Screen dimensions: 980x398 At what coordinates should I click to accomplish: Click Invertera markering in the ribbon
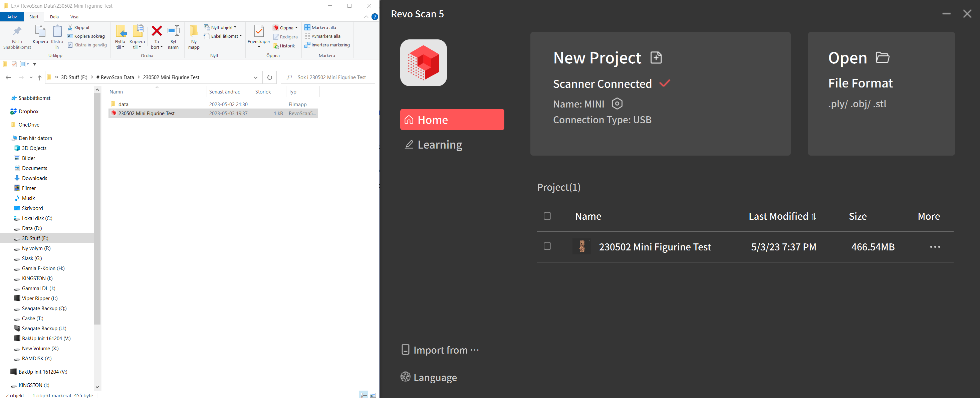point(327,45)
